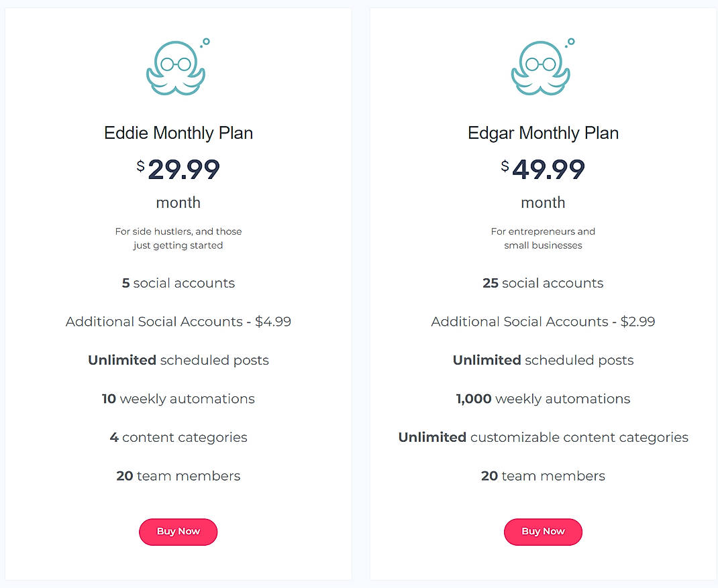Screen dimensions: 718x588
Task: Select Additional Social Accounts - $4.99 text
Action: tap(178, 322)
